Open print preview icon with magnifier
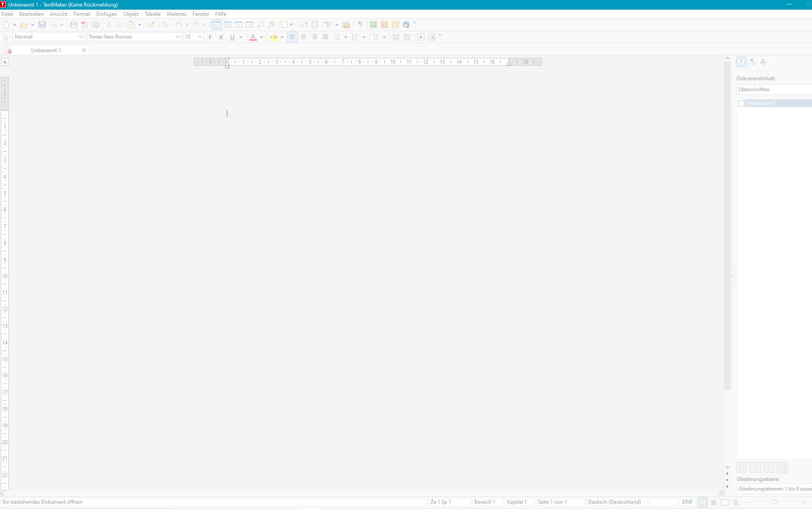 95,25
